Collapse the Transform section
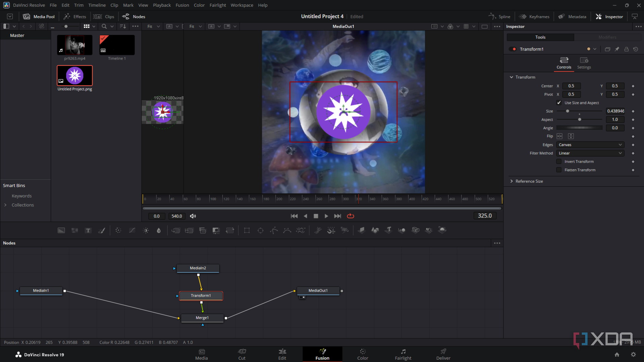The height and width of the screenshot is (362, 644). [x=512, y=77]
